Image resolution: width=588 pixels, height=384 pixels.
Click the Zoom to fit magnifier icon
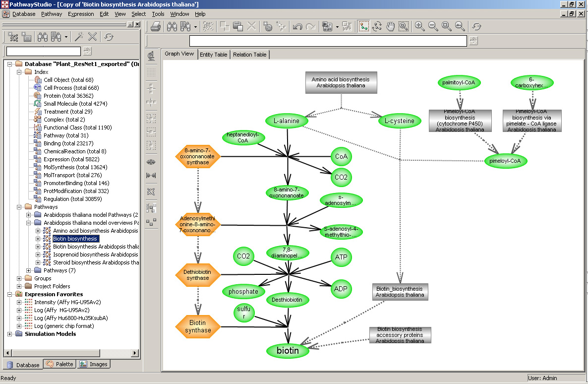(446, 26)
